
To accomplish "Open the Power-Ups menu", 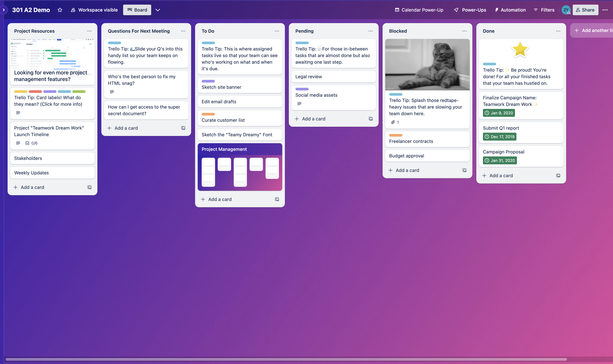I will point(470,10).
